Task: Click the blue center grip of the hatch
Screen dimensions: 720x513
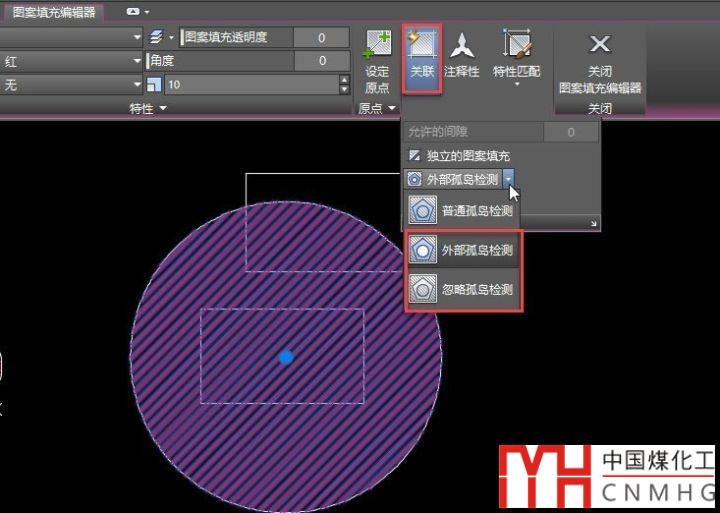Action: coord(286,356)
